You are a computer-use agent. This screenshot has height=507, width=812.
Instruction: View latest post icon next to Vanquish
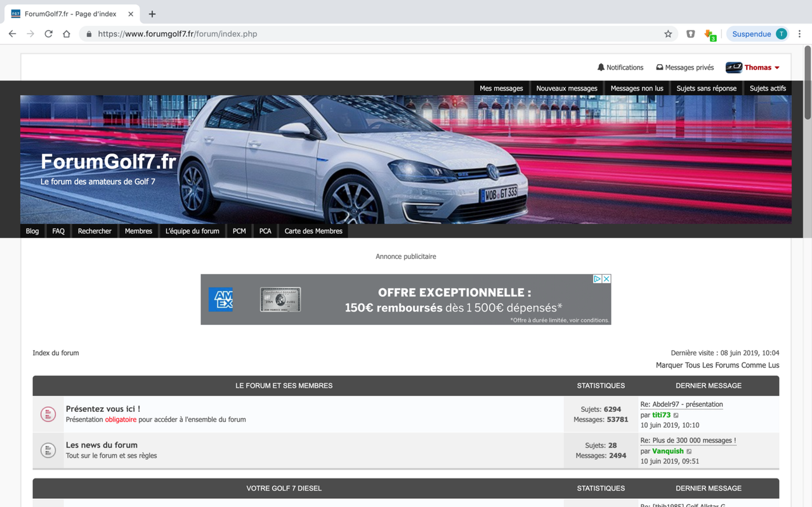click(690, 452)
